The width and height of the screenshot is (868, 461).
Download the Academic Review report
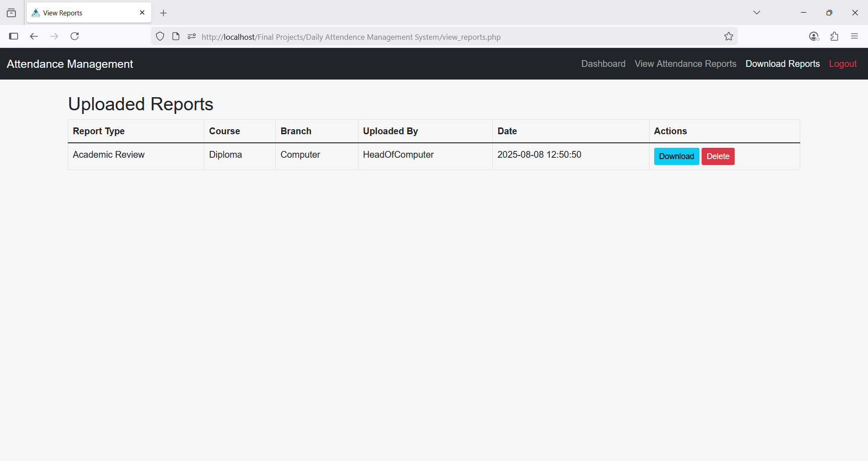676,156
